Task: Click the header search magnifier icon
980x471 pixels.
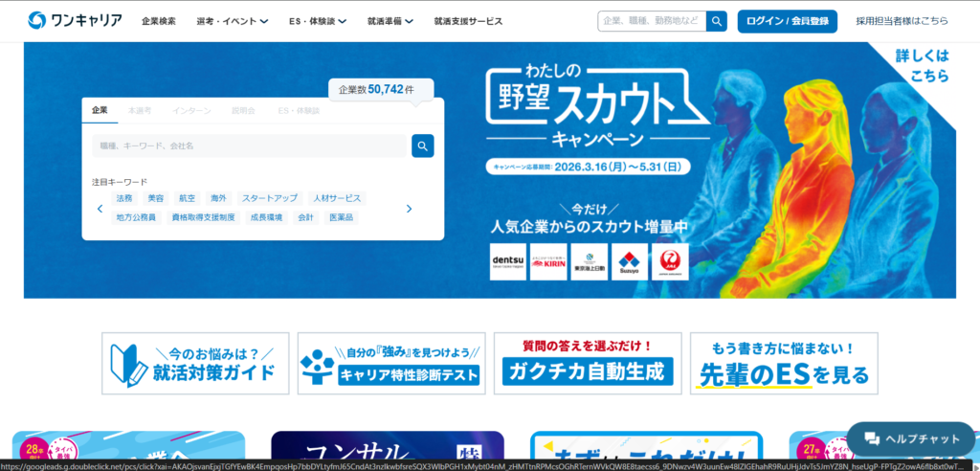Action: pos(717,21)
